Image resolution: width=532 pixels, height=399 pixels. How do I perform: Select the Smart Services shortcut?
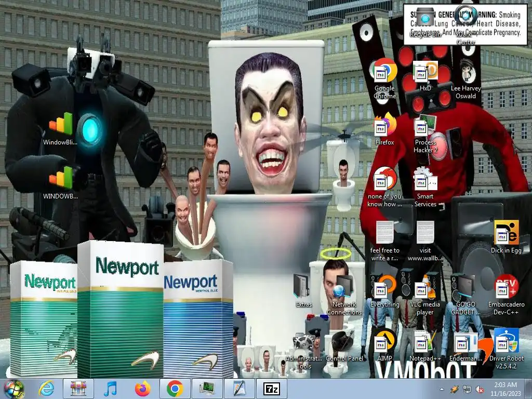click(425, 187)
